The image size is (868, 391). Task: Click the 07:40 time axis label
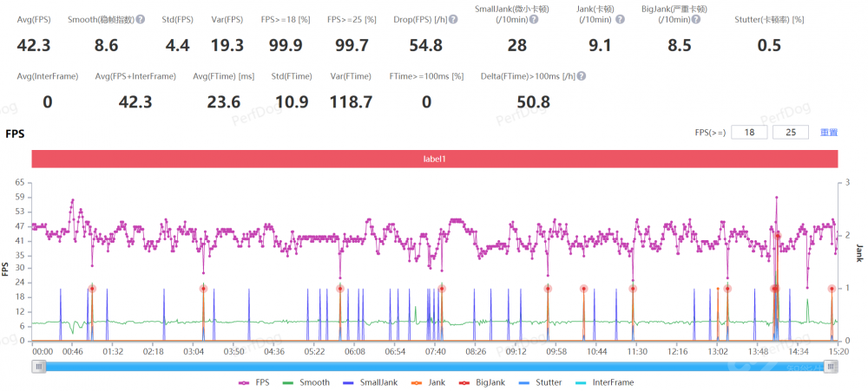tap(435, 351)
